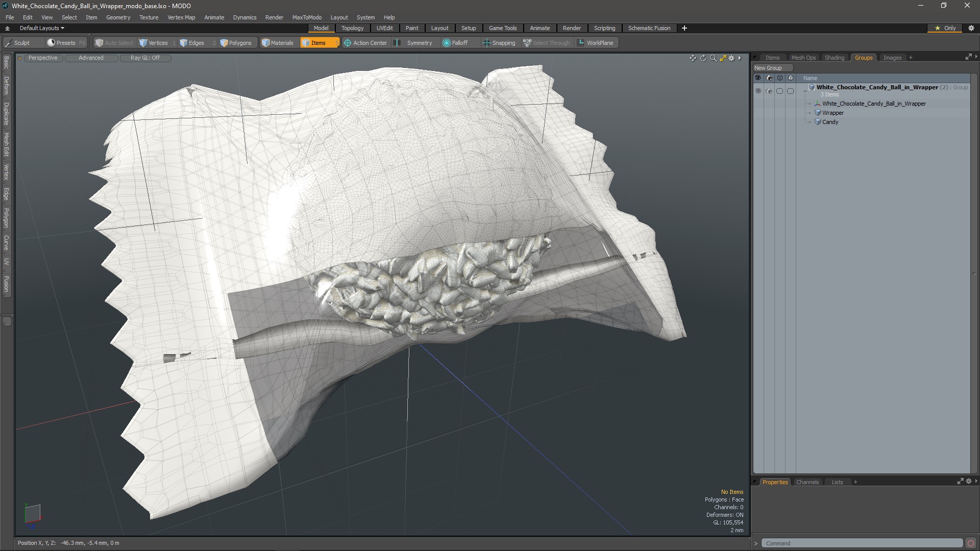The image size is (980, 551).
Task: Toggle render camera icon for the group
Action: click(x=769, y=91)
